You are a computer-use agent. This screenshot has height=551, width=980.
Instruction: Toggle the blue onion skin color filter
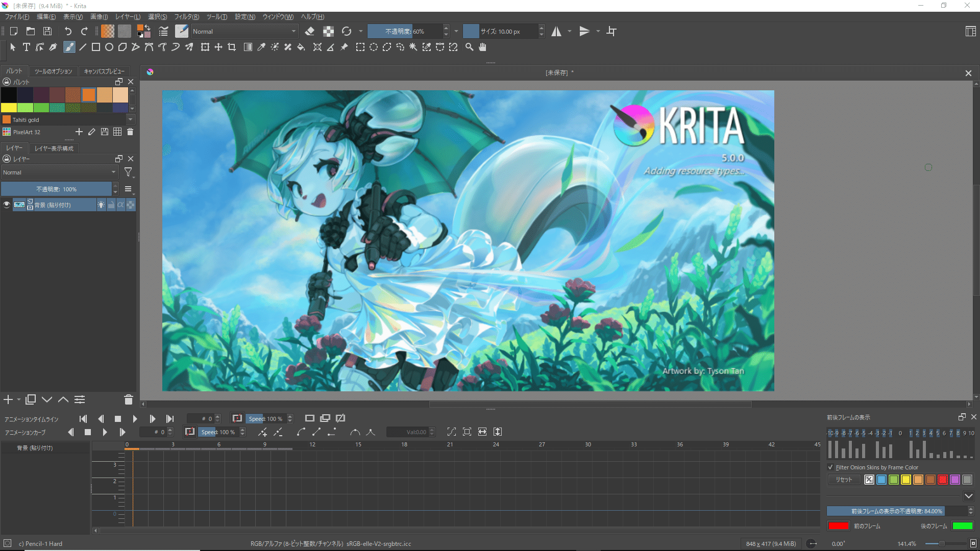click(x=881, y=480)
